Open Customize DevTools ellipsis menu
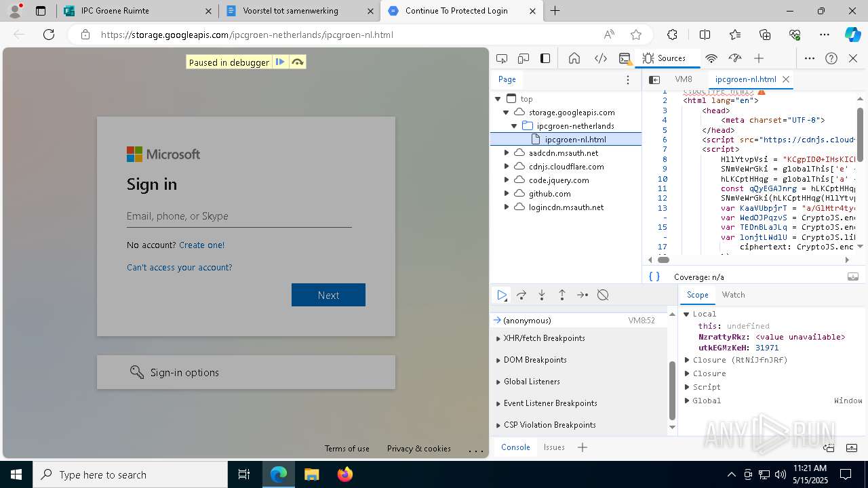The image size is (868, 488). 810,58
